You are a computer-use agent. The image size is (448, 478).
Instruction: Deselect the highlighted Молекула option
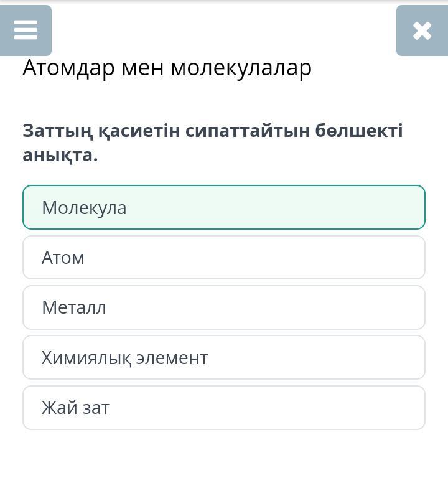pos(224,207)
